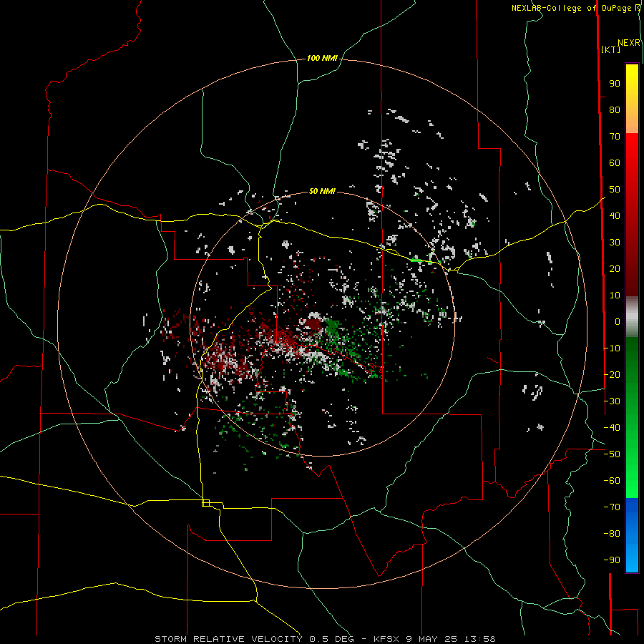
Task: Click the "-10" value on velocity scale
Action: tap(612, 348)
